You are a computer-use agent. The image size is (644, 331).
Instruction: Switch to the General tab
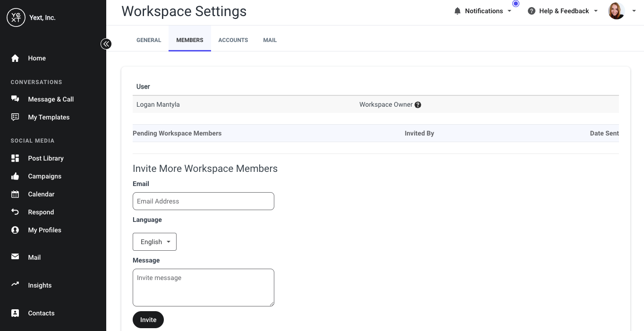pyautogui.click(x=149, y=40)
